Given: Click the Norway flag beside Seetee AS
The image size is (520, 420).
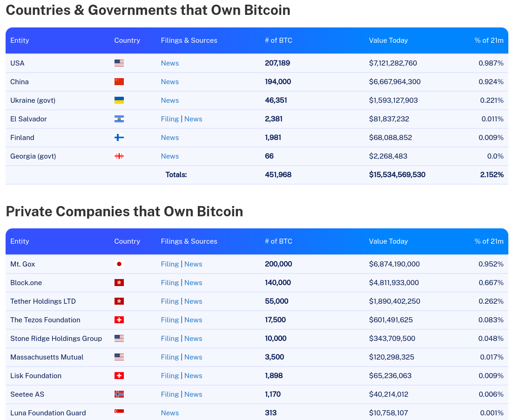Looking at the screenshot, I should click(119, 394).
